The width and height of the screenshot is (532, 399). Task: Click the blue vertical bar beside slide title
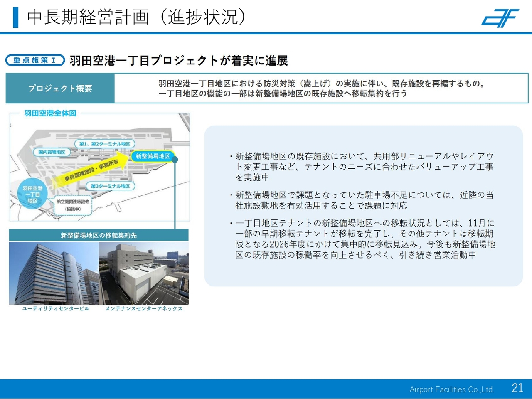pyautogui.click(x=16, y=17)
